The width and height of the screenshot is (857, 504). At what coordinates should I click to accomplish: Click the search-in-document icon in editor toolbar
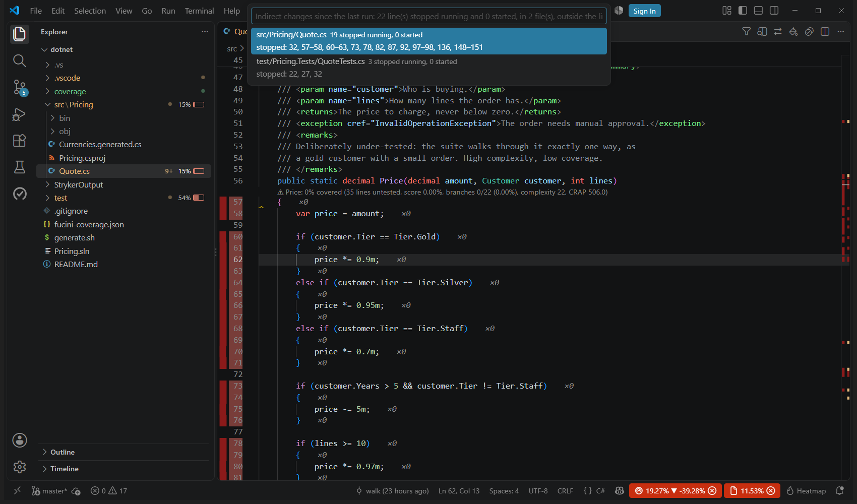762,31
